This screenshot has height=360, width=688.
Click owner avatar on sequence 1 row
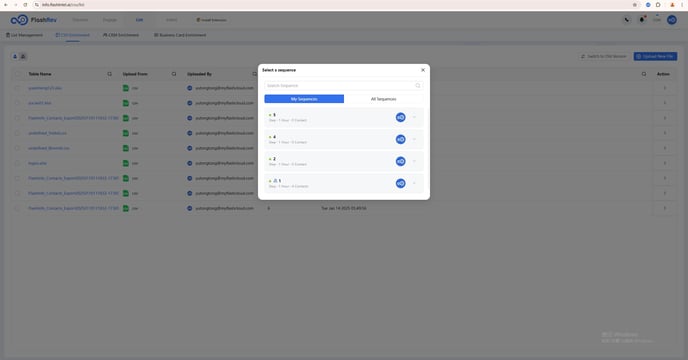pyautogui.click(x=401, y=183)
